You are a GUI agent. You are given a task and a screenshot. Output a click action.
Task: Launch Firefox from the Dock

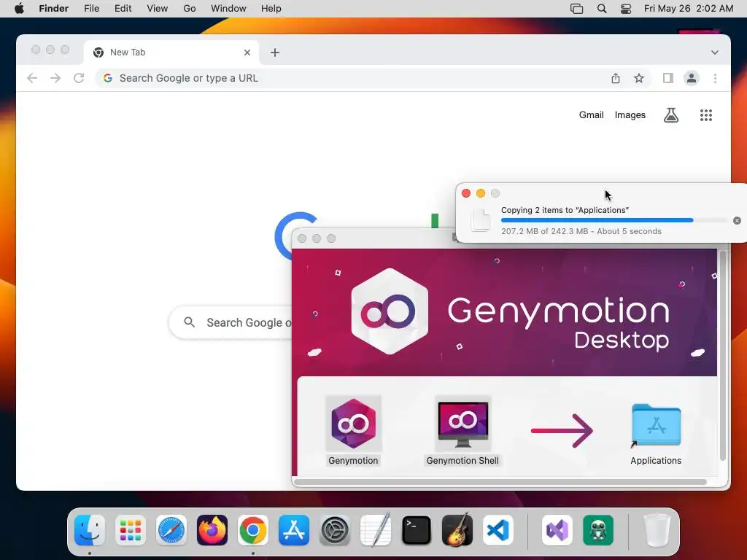[x=212, y=530]
